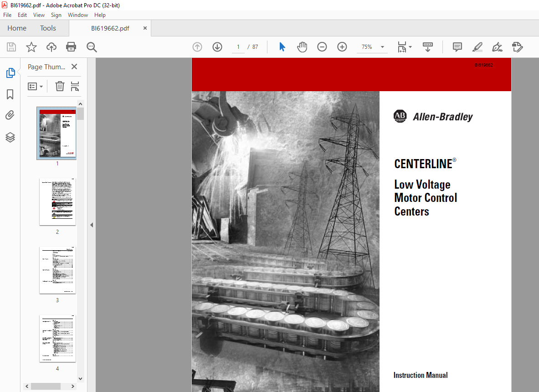Open the File menu
Viewport: 539px width, 392px height.
tap(7, 15)
